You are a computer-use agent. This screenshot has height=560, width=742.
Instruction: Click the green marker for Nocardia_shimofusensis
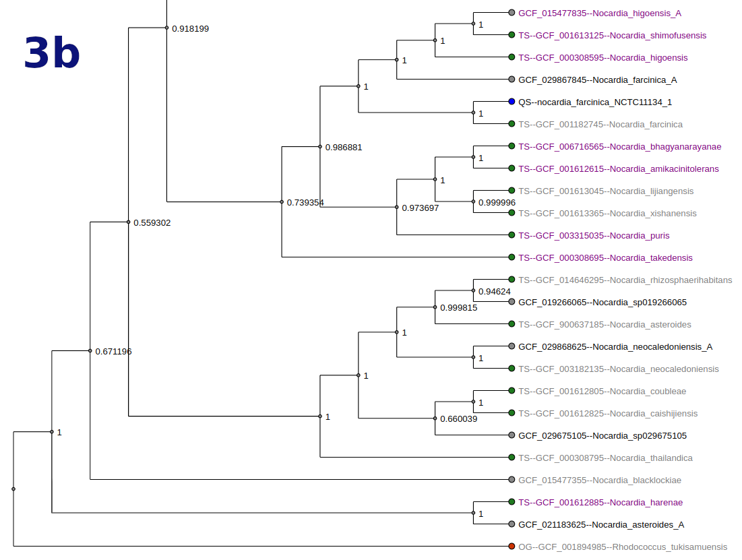512,35
